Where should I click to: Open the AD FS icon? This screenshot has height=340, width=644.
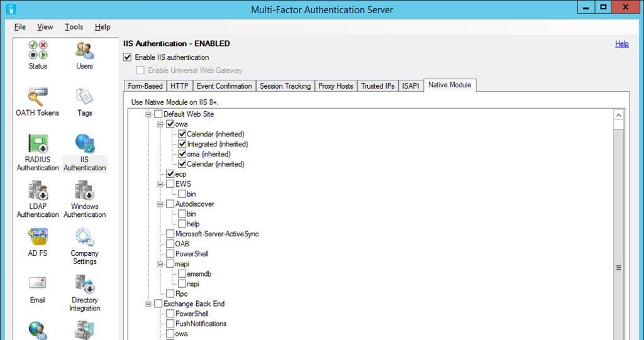(38, 242)
